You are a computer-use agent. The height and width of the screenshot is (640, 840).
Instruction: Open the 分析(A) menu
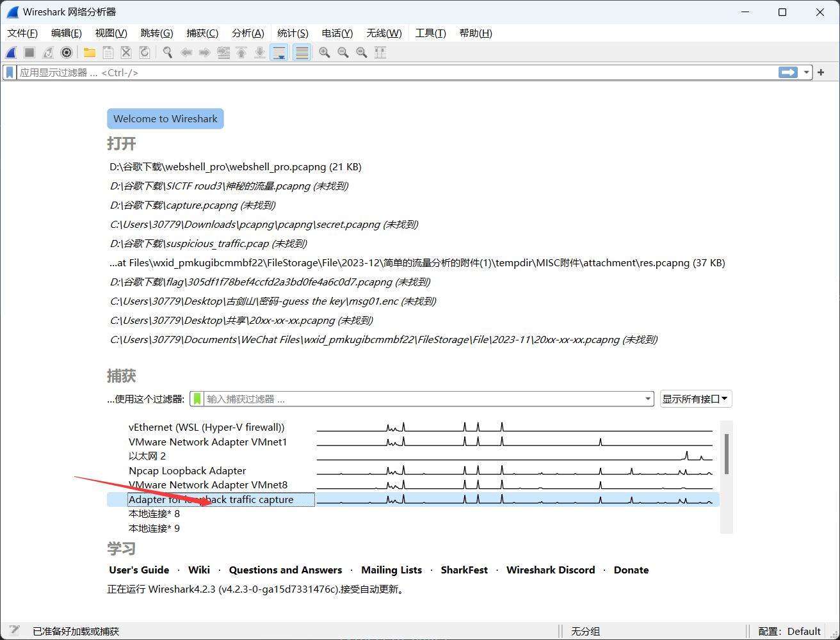click(x=248, y=33)
